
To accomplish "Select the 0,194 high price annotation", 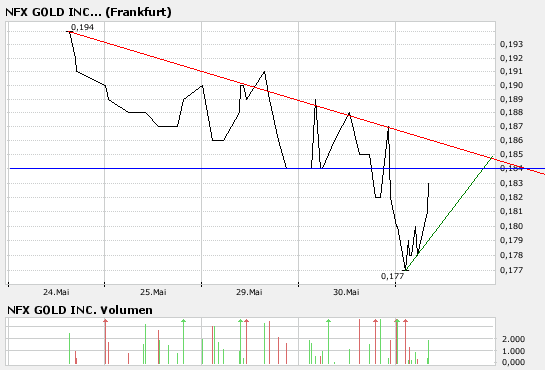I will pyautogui.click(x=82, y=27).
